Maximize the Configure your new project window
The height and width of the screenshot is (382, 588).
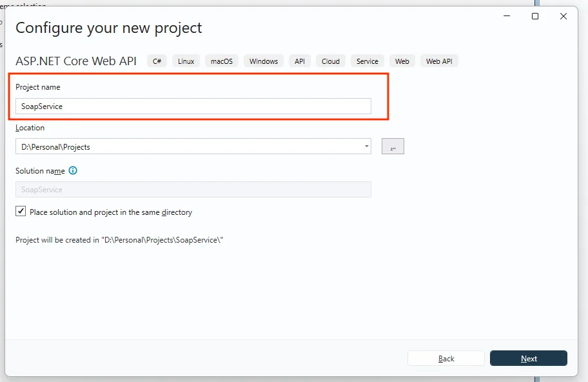[534, 16]
